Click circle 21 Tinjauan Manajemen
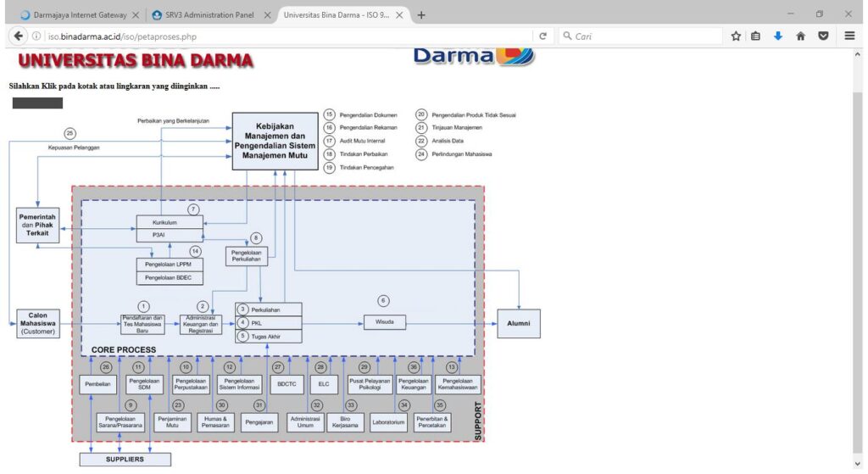 tap(421, 127)
